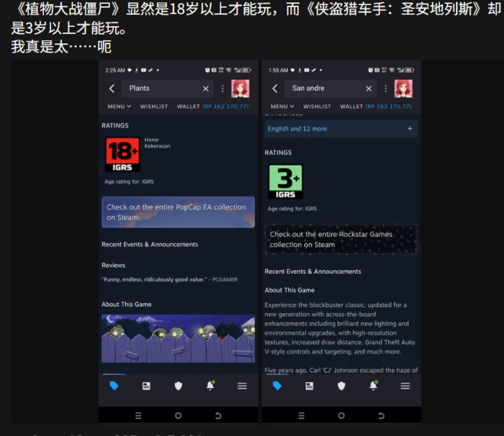Open three-dot options beside Plants search
This screenshot has width=504, height=436.
[223, 89]
